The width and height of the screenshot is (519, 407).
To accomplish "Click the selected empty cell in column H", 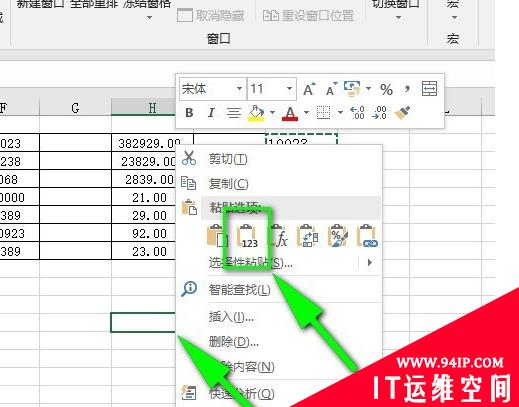I will 143,322.
